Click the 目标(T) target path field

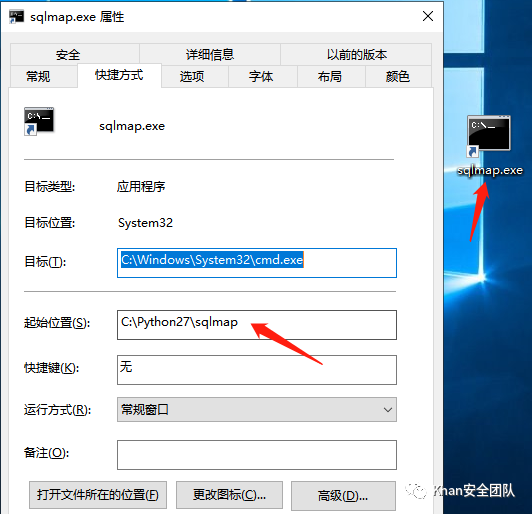click(x=257, y=263)
